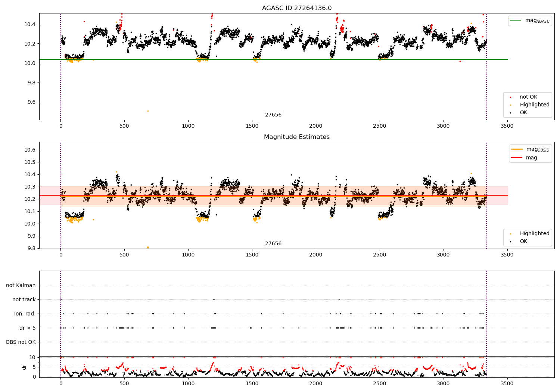
Task: Click the 10.5 y-tick of the middle plot
Action: [x=30, y=162]
